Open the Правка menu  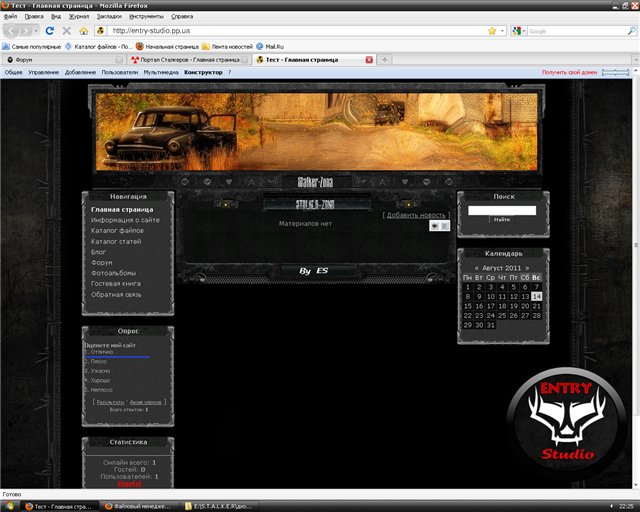(x=34, y=16)
